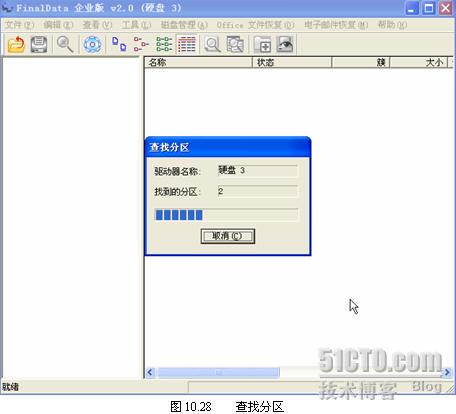456x414 pixels.
Task: Click the horizontal scrollbar left arrow
Action: pos(150,372)
